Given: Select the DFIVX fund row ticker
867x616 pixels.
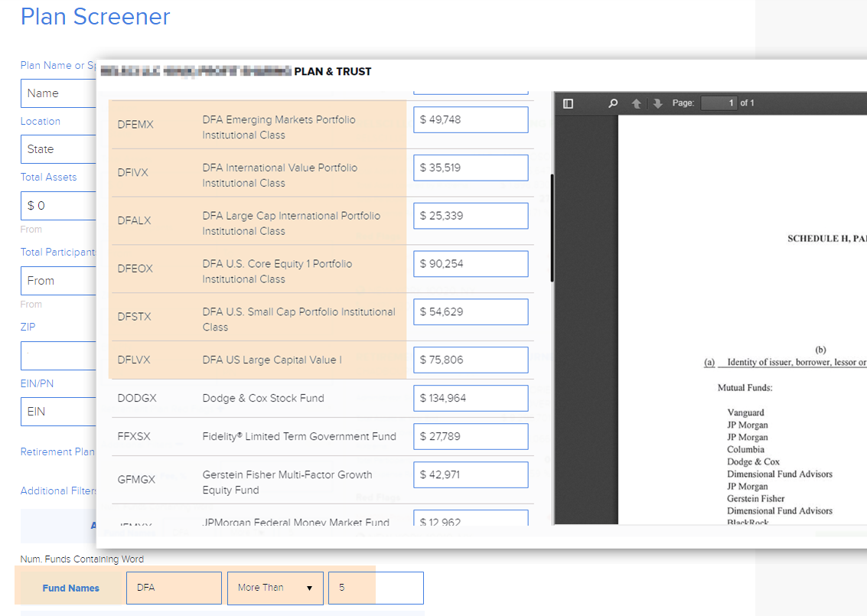Looking at the screenshot, I should point(133,172).
